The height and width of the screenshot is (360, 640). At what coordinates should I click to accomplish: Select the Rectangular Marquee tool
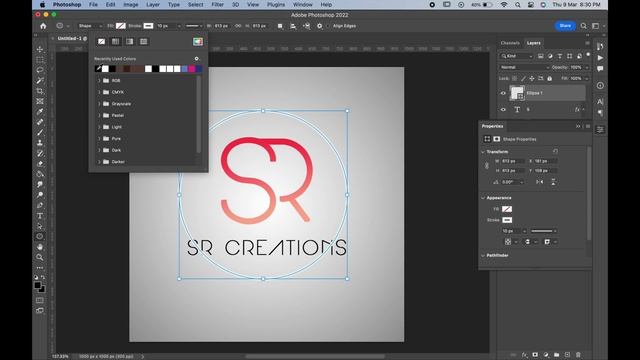click(x=40, y=60)
